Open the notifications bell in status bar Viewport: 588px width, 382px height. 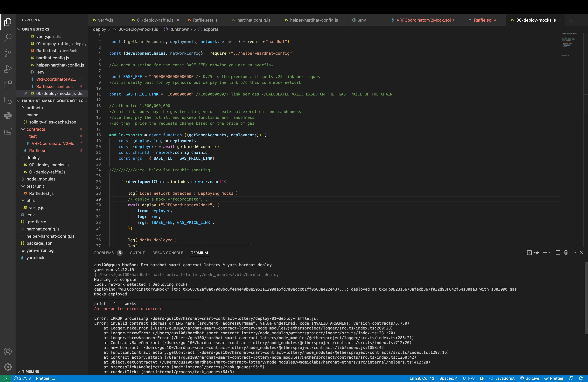[x=581, y=378]
